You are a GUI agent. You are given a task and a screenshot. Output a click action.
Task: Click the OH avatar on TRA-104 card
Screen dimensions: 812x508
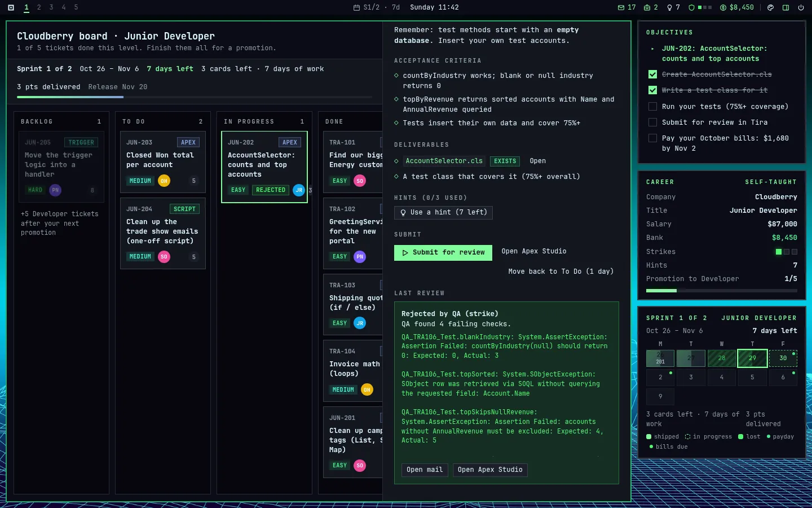coord(367,389)
